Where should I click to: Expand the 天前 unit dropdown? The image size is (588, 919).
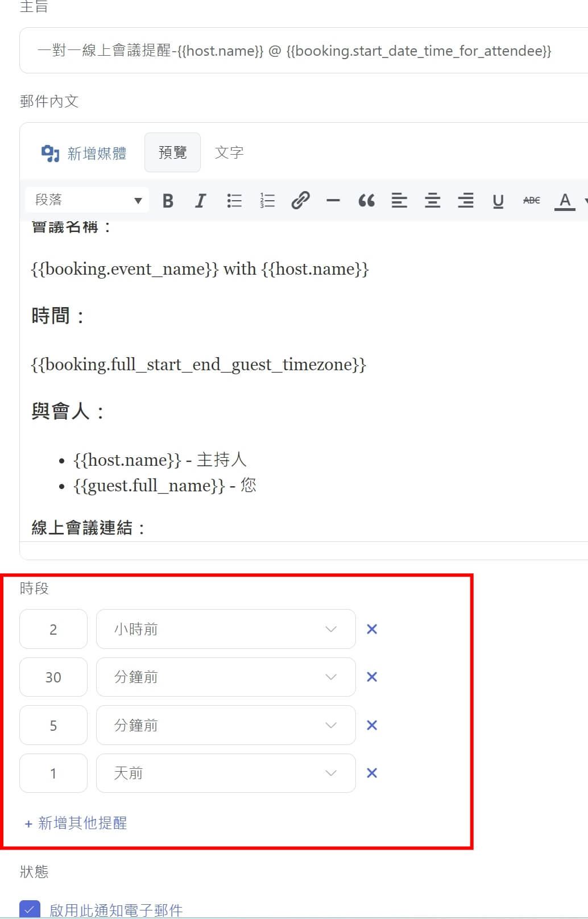(226, 773)
